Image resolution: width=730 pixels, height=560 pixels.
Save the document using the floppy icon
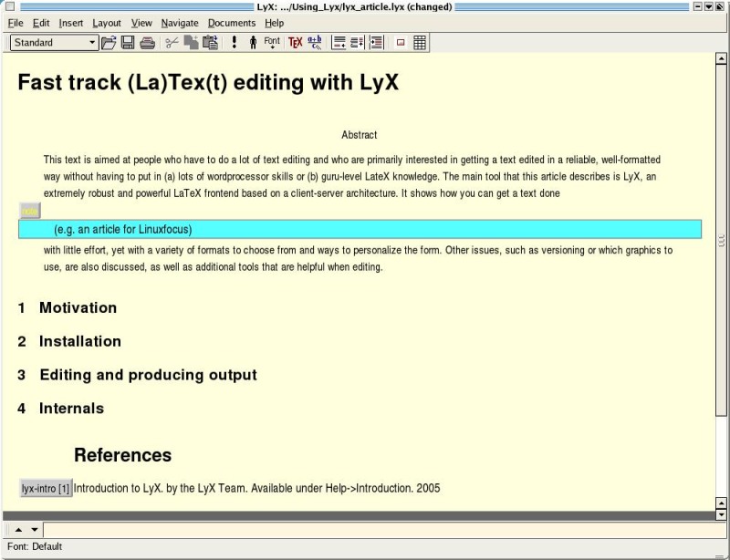[x=128, y=42]
